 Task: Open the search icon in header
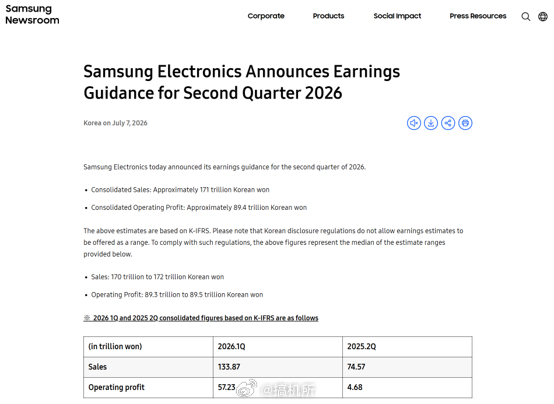526,17
